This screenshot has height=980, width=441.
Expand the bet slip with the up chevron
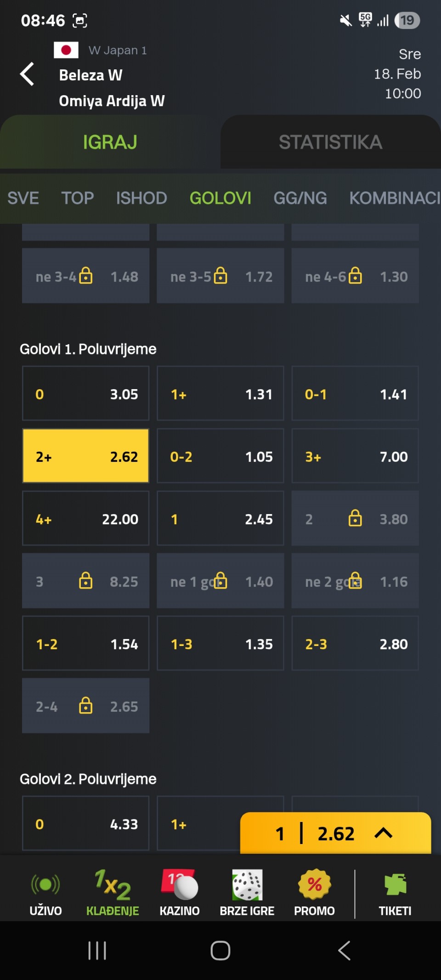pyautogui.click(x=383, y=833)
